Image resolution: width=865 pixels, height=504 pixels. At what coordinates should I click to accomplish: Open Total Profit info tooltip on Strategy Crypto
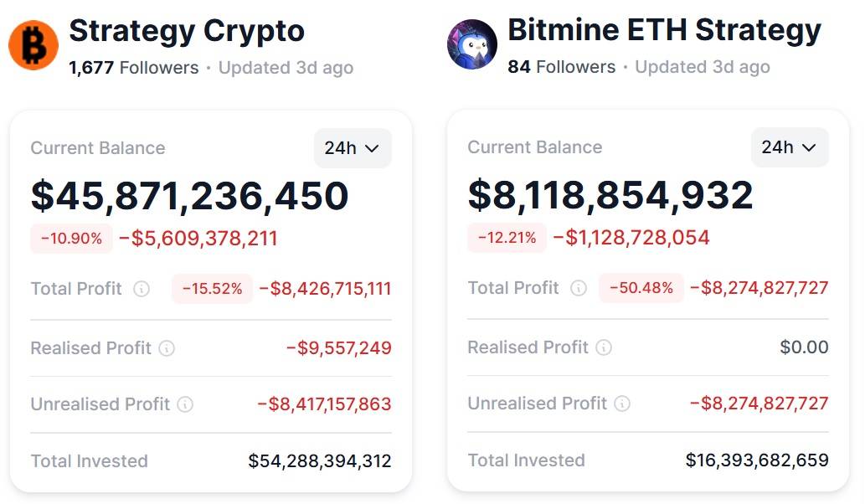[142, 289]
